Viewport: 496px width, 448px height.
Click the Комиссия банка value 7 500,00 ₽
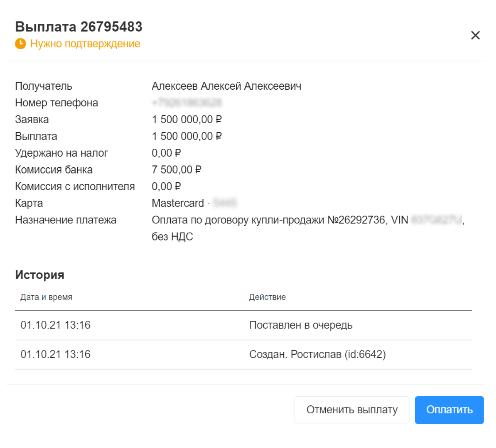click(177, 170)
